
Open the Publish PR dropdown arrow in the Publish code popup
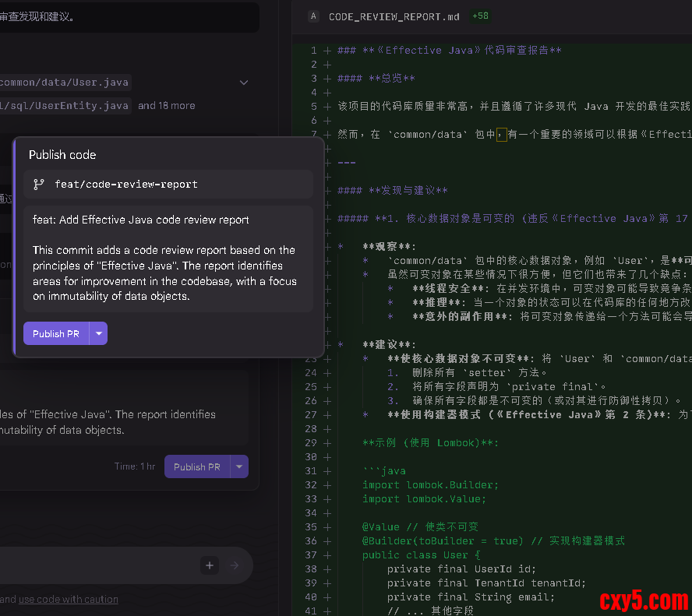(99, 333)
